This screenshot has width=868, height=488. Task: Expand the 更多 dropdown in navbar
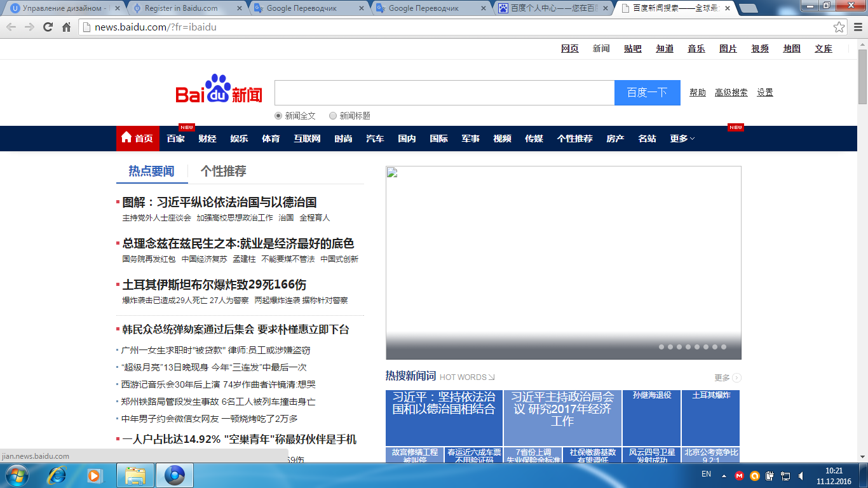682,139
